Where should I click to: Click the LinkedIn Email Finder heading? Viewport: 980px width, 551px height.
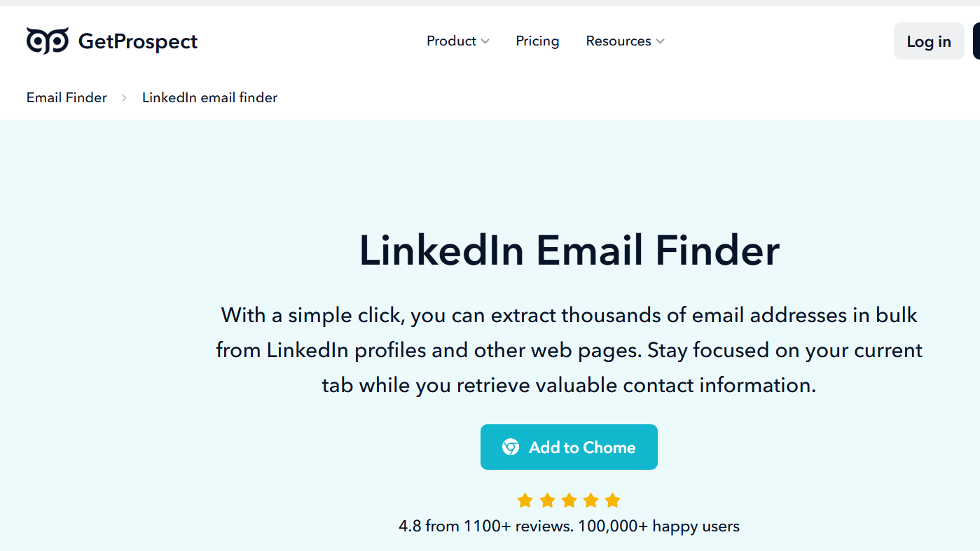569,250
